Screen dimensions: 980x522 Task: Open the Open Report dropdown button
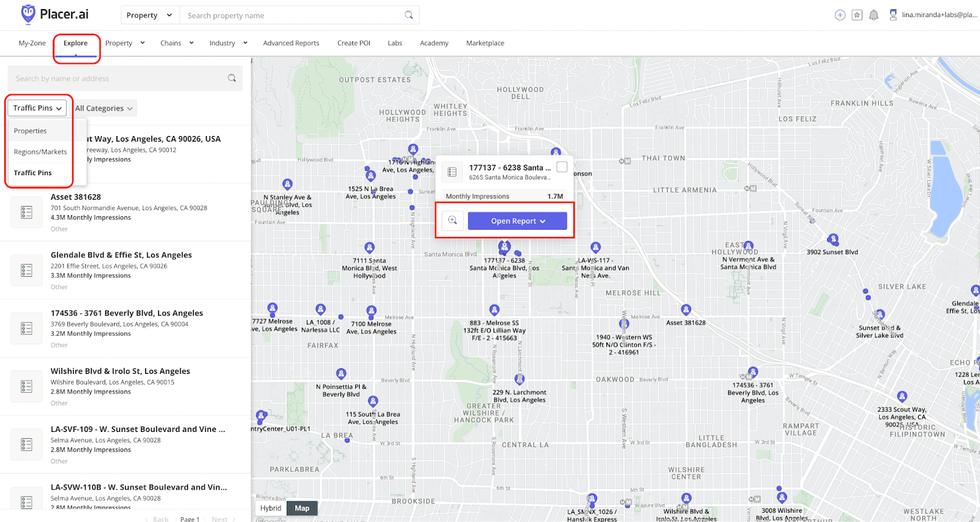click(x=518, y=221)
